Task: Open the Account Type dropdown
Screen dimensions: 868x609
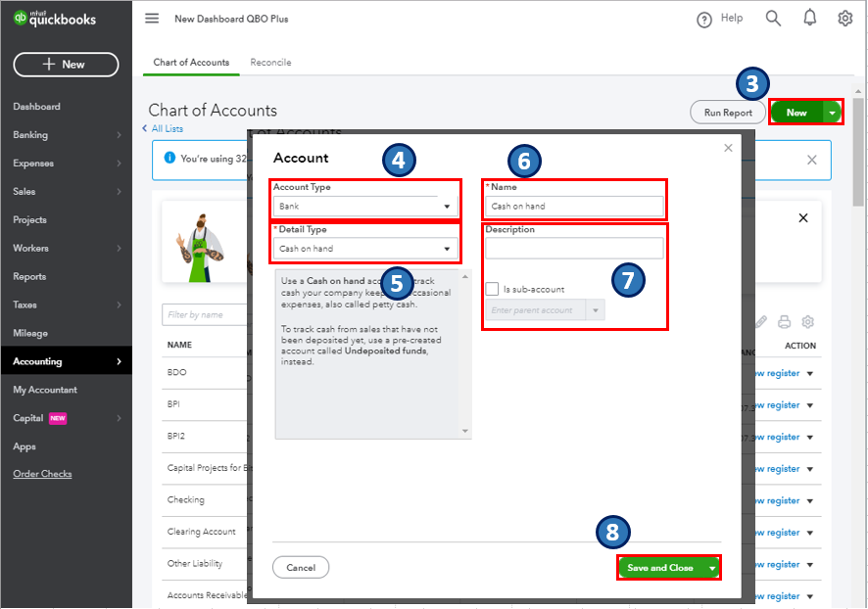Action: pos(365,207)
